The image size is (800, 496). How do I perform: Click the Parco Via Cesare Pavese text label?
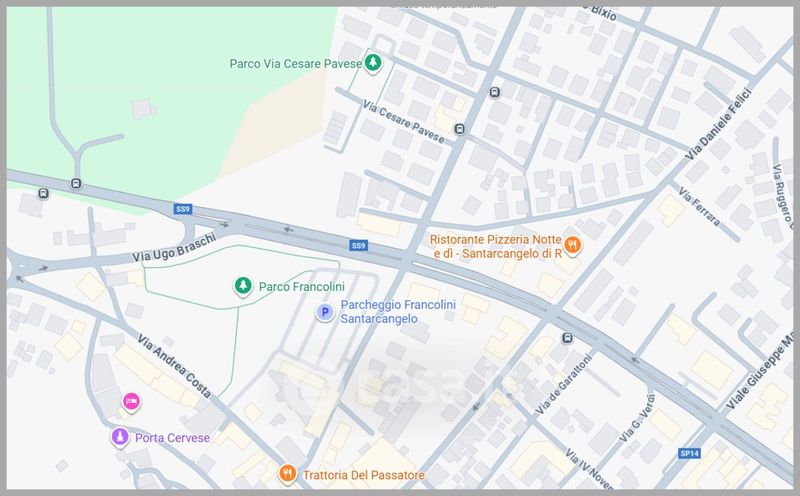(293, 64)
